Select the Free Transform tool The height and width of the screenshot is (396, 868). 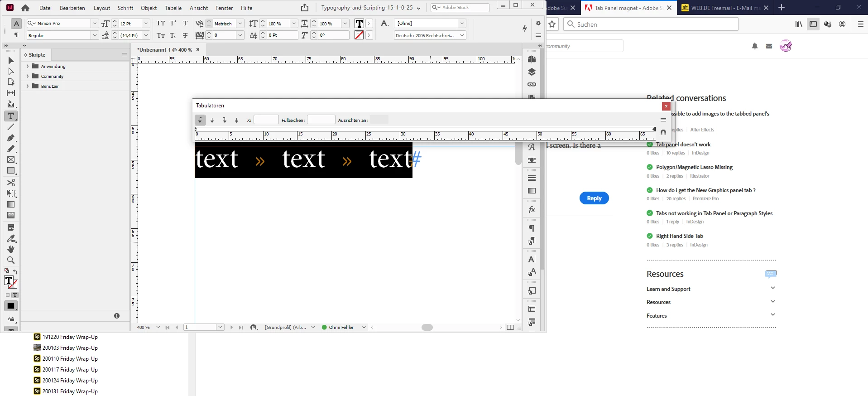11,193
